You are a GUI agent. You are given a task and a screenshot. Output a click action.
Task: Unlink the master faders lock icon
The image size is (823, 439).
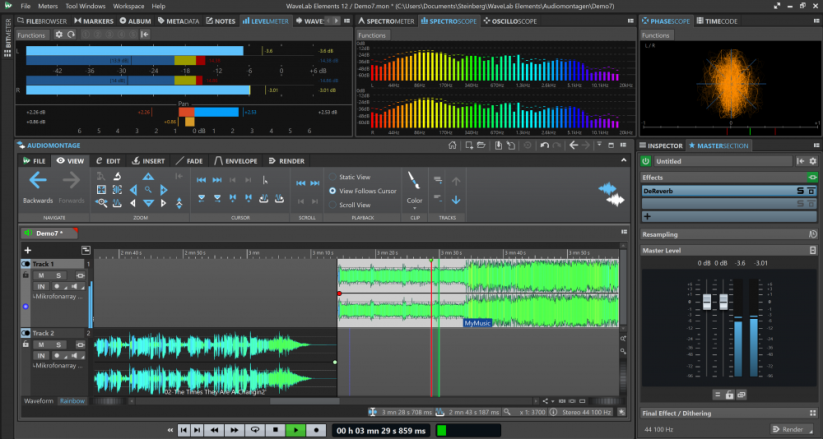[x=729, y=394]
